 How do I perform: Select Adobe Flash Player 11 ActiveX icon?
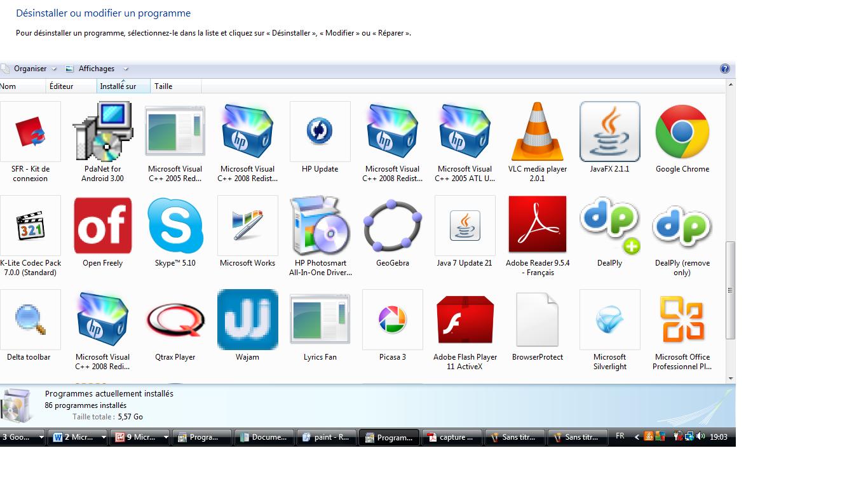465,320
